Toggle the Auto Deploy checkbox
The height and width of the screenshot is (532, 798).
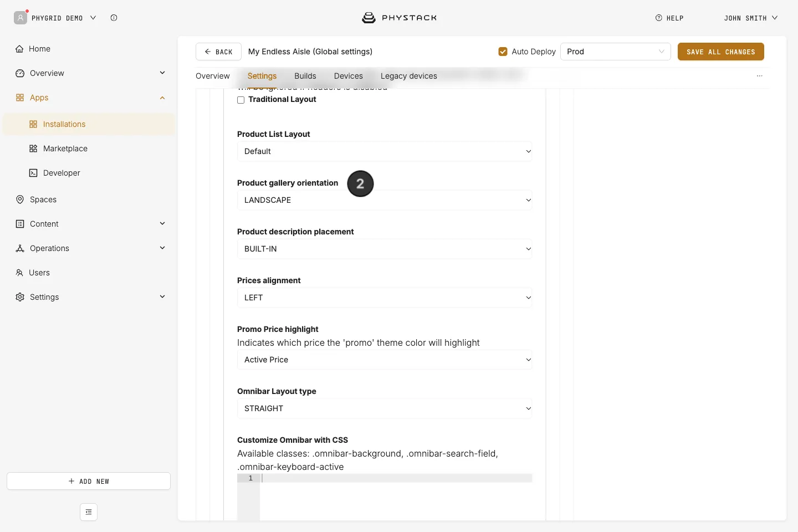503,52
